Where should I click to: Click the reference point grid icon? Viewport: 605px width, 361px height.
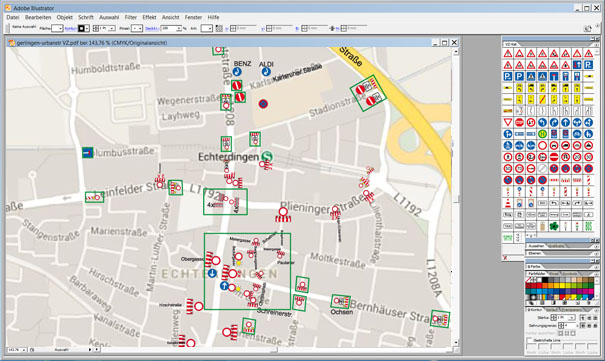(x=219, y=28)
